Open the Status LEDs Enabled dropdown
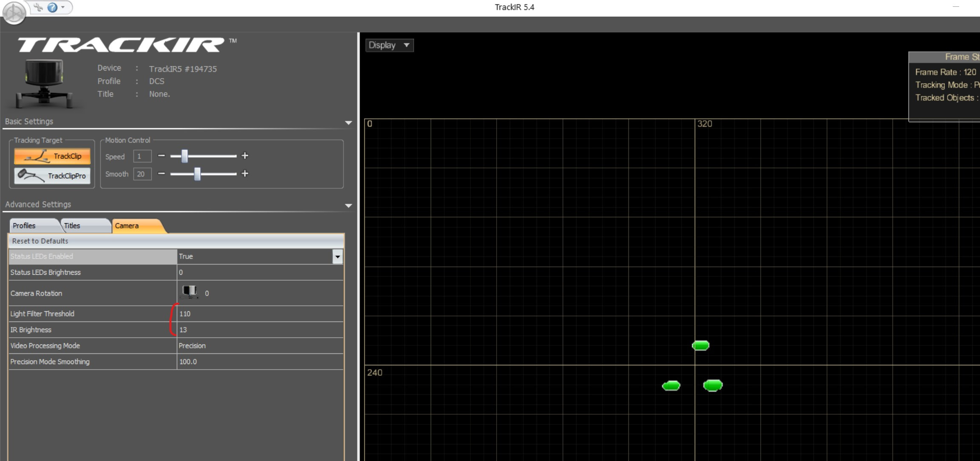The image size is (980, 461). point(338,256)
